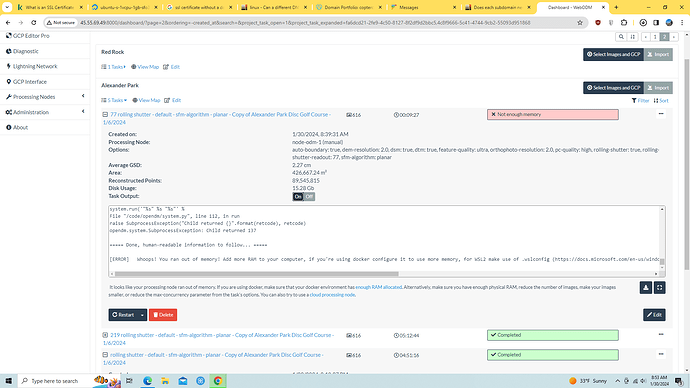Expand the 219 rolling shutter task
Image resolution: width=690 pixels, height=388 pixels.
click(105, 335)
